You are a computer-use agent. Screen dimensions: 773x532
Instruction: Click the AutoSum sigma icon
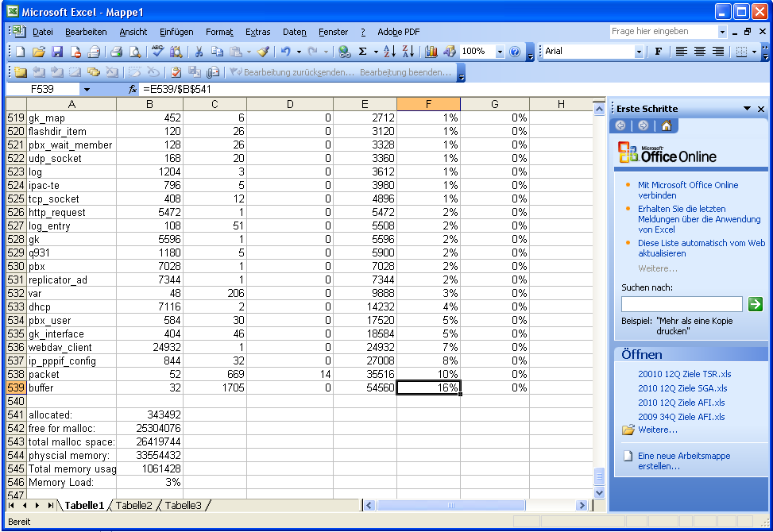click(x=363, y=52)
